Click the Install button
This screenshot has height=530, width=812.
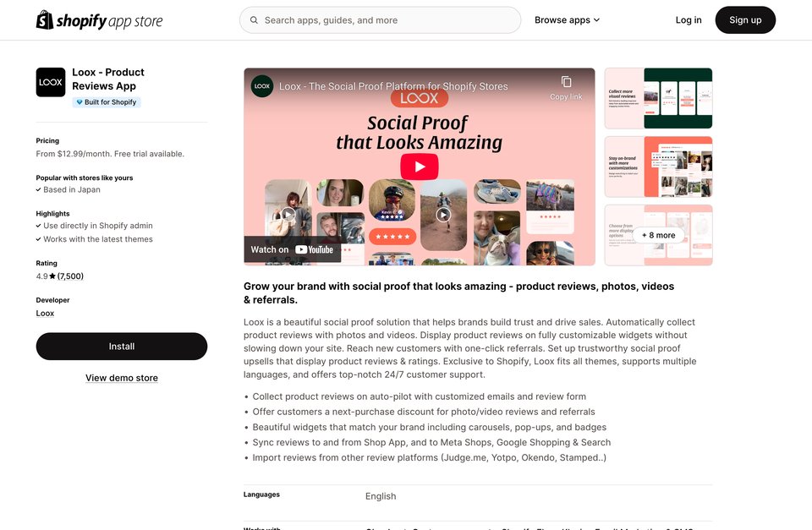[x=122, y=347]
